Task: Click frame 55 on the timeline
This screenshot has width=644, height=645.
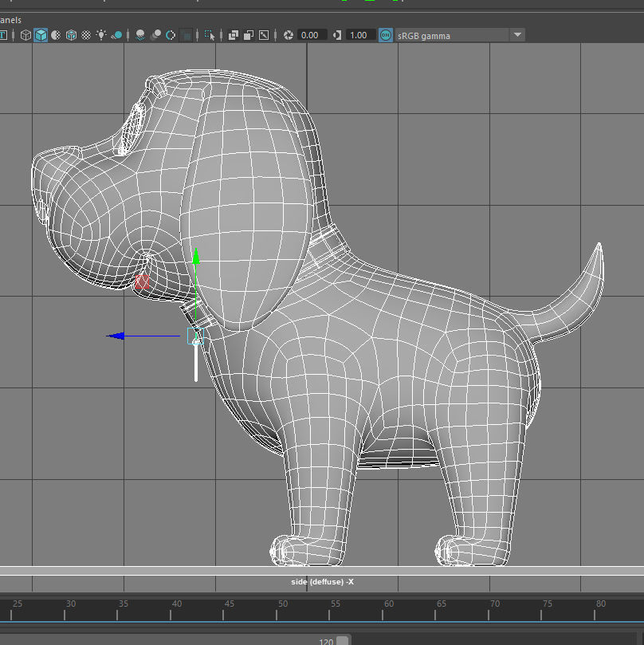Action: coord(336,604)
